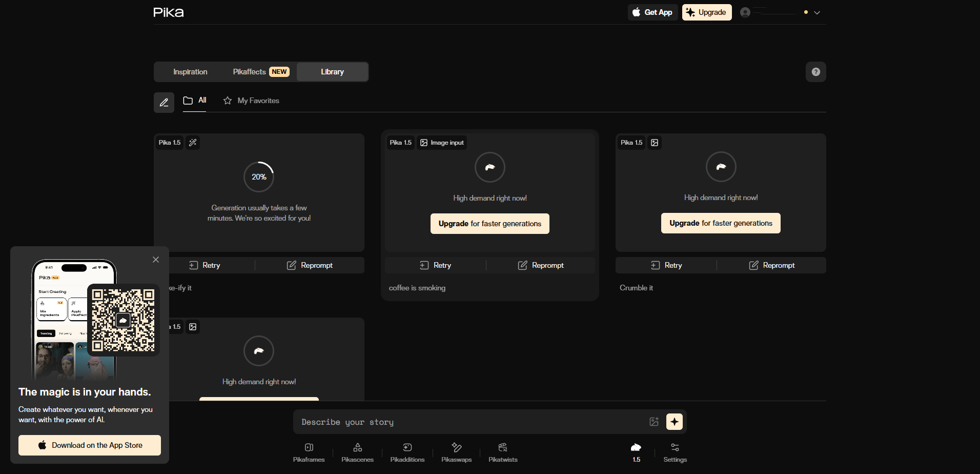
Task: Show the All folder
Action: click(x=195, y=101)
